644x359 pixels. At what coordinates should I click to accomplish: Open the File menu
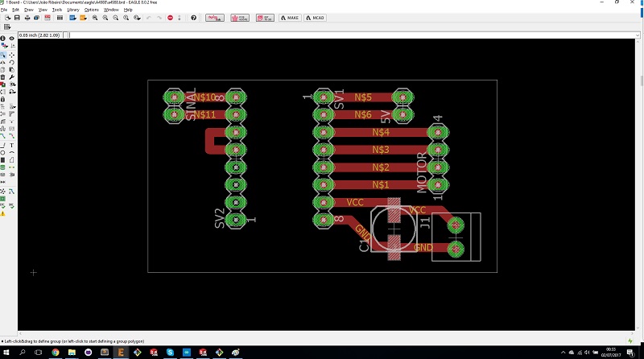tap(4, 10)
